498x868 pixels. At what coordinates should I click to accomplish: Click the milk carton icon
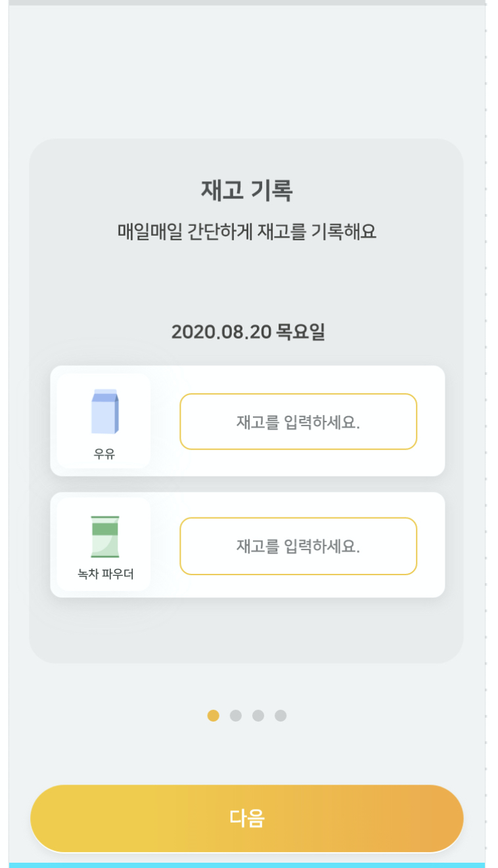(104, 412)
